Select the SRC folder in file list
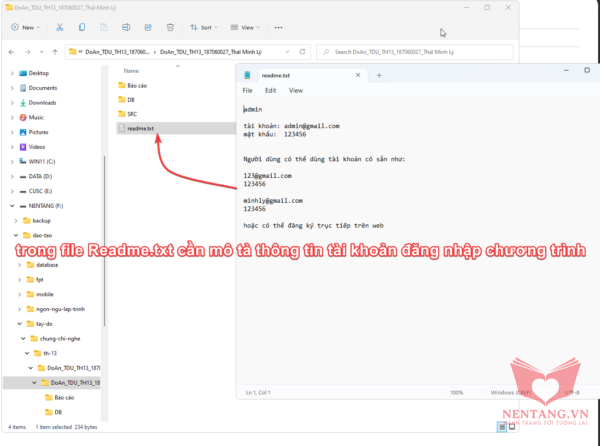The height and width of the screenshot is (446, 600). [x=131, y=114]
